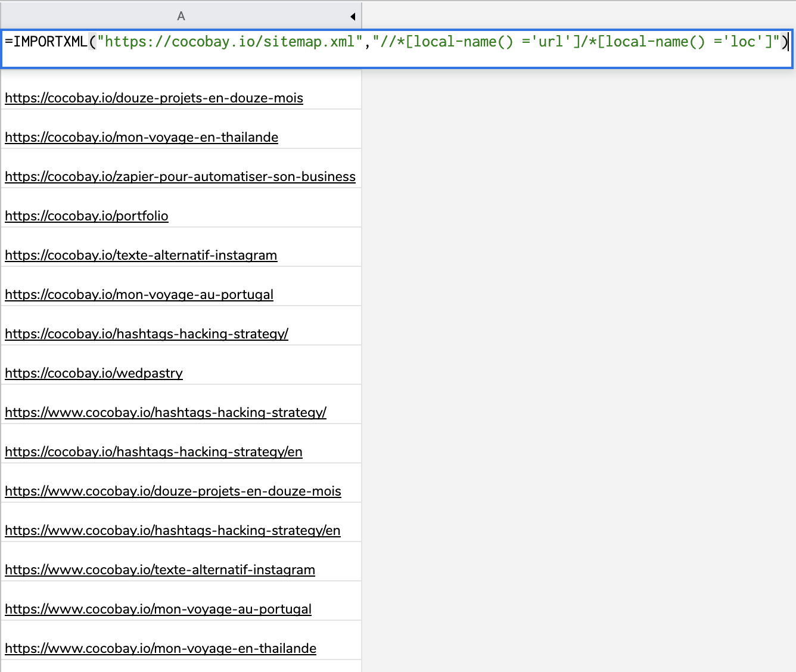Screen dimensions: 796x672
Task: Click into the IMPORTXML formula input
Action: (397, 48)
